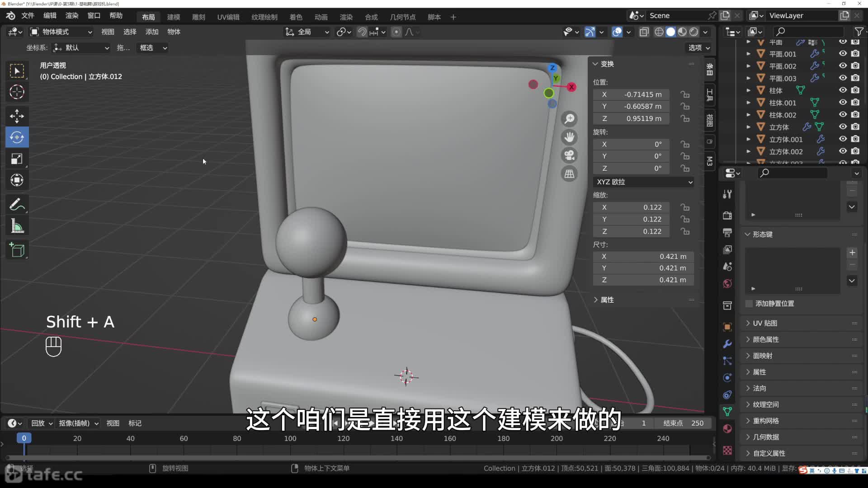Click viewport zoom magnifier icon
868x488 pixels.
tap(569, 119)
